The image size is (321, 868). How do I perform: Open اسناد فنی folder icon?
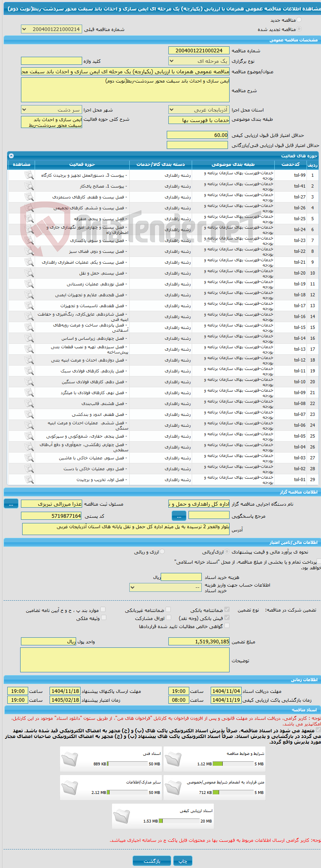point(69,758)
